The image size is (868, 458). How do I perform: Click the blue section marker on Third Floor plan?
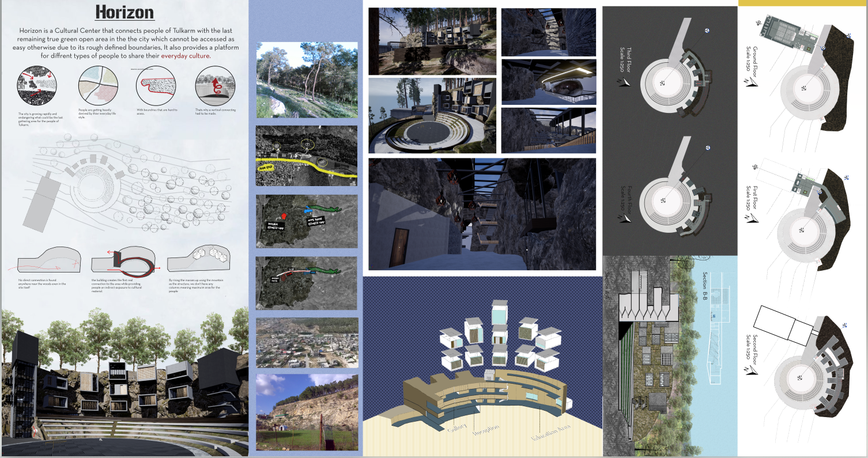(707, 31)
